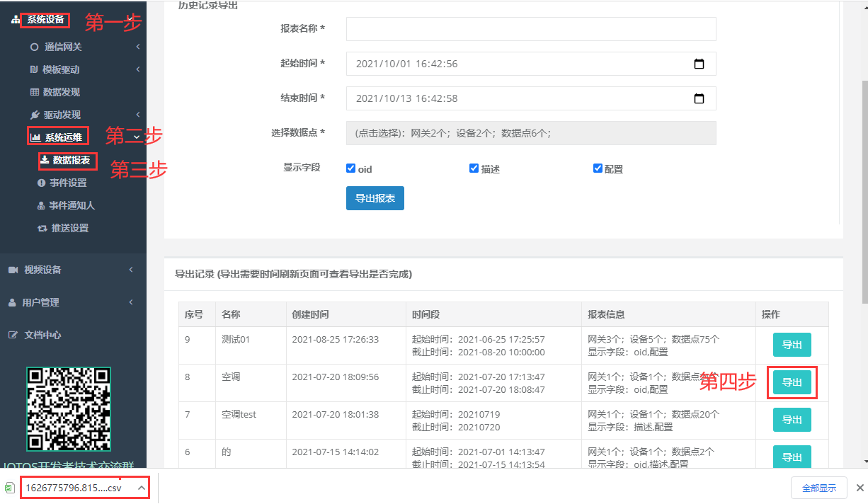Screen dimensions: 868x504
Task: Click the 推送设置 icon
Action: coord(43,227)
